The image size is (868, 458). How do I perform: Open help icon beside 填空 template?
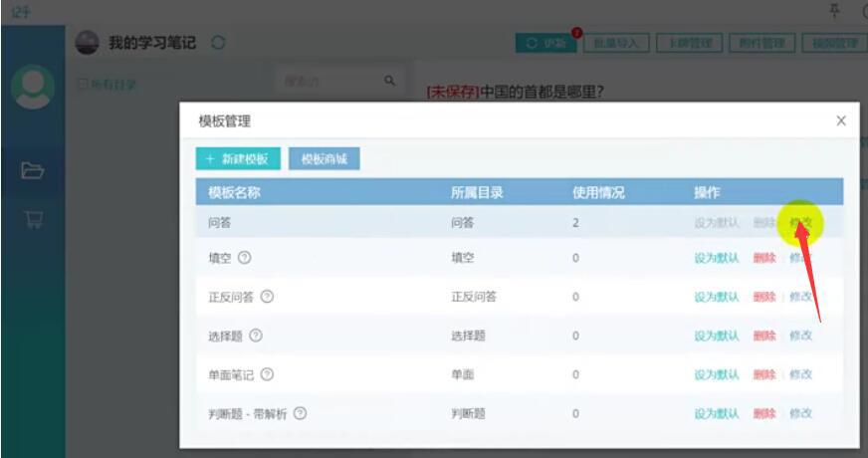click(x=244, y=258)
